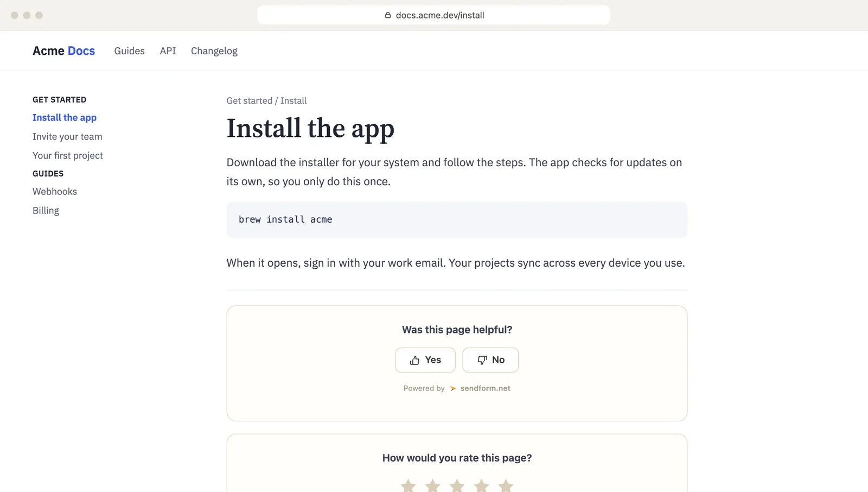Rate the page five stars
Image resolution: width=868 pixels, height=492 pixels.
pos(506,485)
